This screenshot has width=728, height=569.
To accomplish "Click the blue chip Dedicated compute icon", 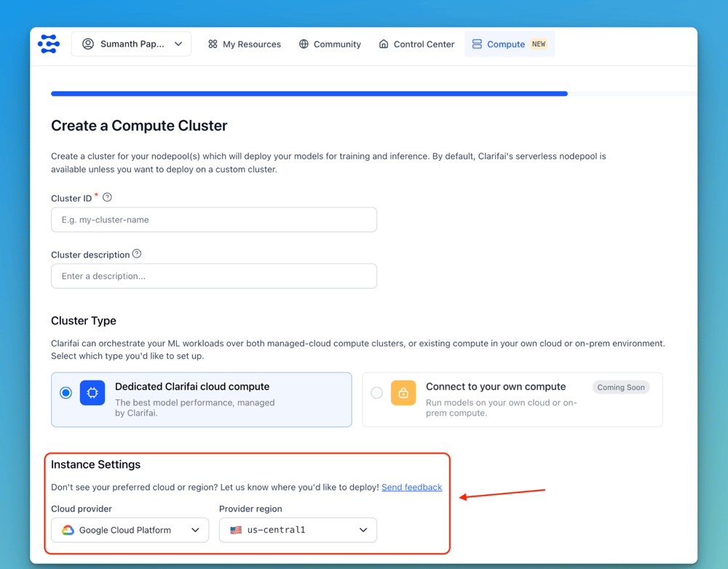I will coord(92,393).
